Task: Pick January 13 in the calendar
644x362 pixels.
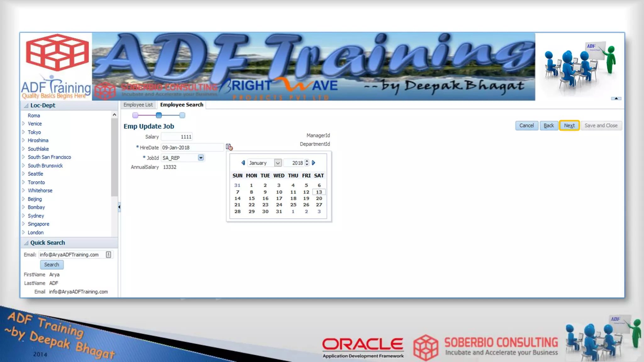Action: tap(319, 192)
